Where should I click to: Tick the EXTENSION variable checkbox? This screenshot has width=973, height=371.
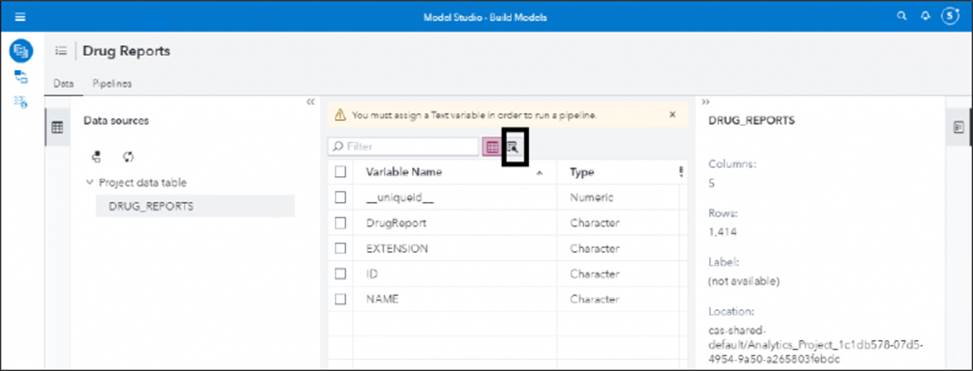click(340, 248)
